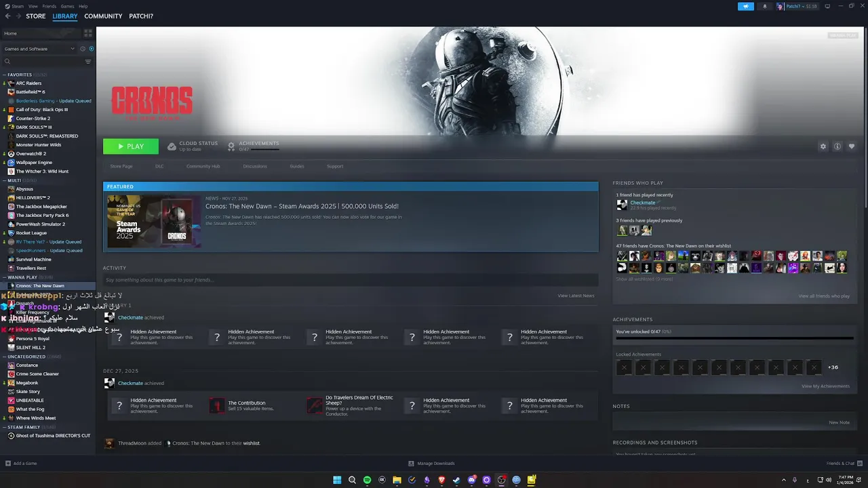This screenshot has height=488, width=868.
Task: Select SILENT HILL 2 in the library
Action: (31, 348)
